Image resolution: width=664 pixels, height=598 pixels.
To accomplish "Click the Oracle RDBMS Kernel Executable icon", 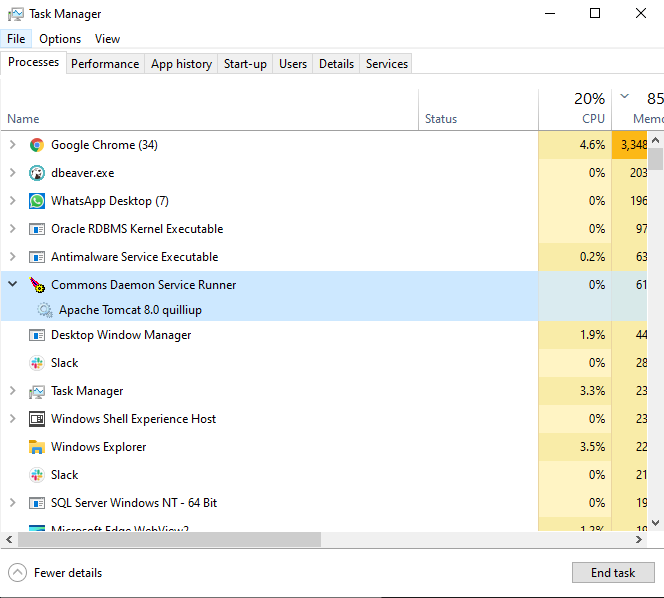I will [x=37, y=229].
